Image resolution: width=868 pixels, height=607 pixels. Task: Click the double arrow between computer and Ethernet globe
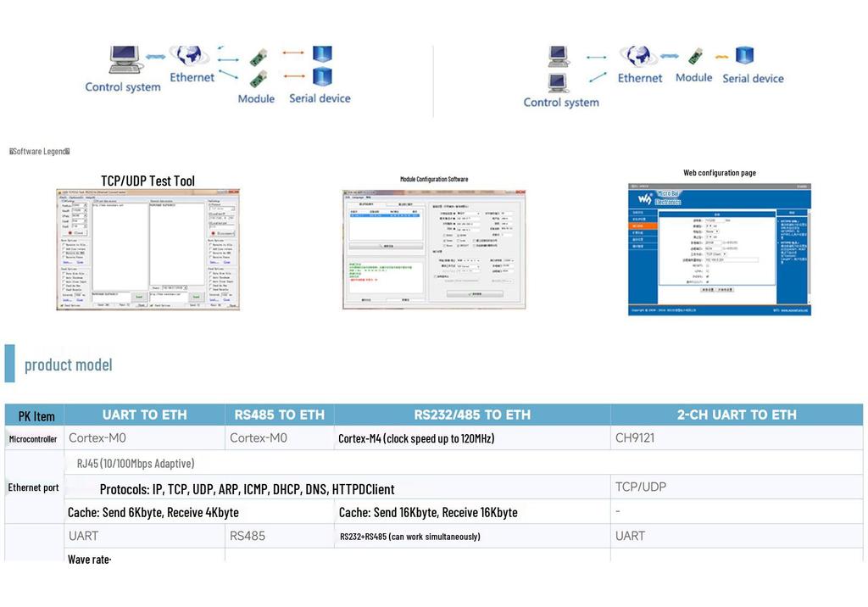point(156,57)
